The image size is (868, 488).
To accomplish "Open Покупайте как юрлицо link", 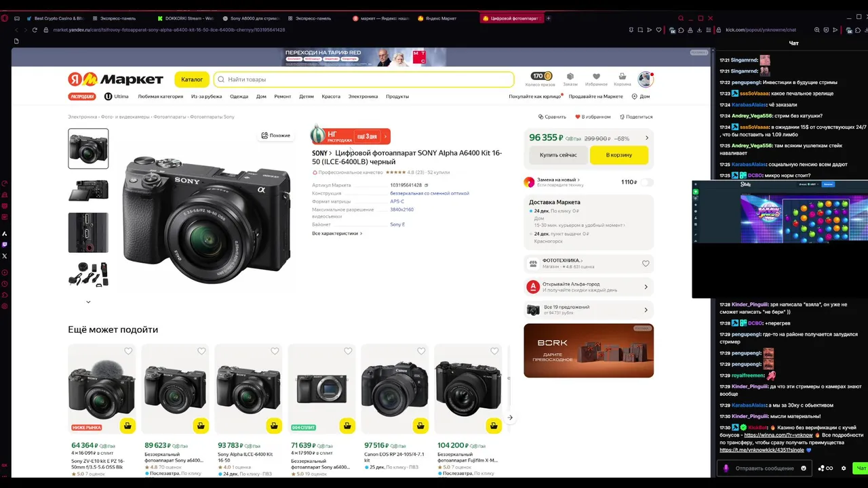I will pyautogui.click(x=536, y=96).
